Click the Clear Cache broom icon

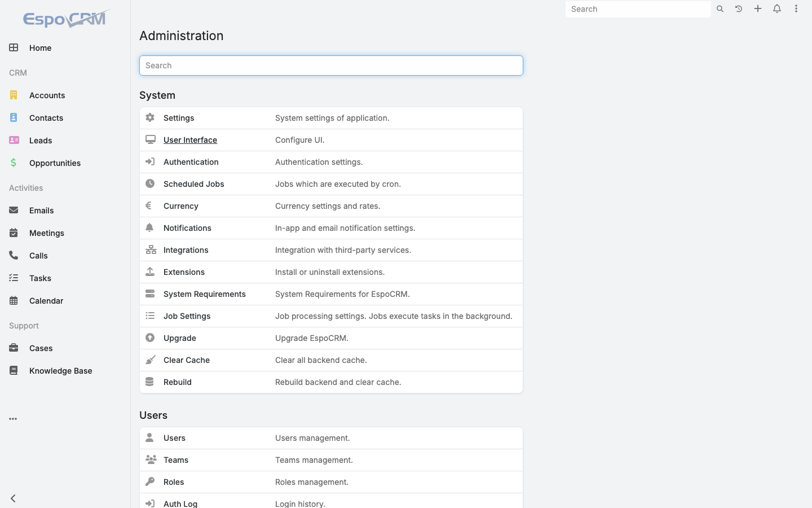coord(150,360)
